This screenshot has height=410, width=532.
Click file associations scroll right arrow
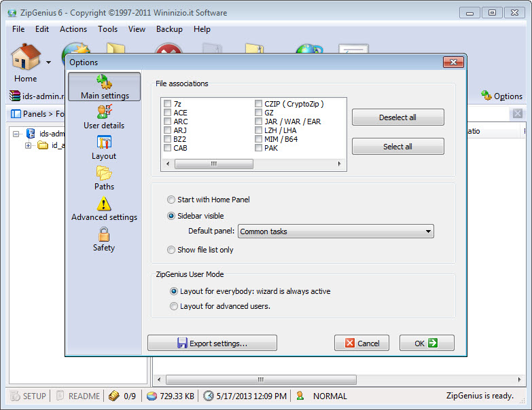pos(339,164)
